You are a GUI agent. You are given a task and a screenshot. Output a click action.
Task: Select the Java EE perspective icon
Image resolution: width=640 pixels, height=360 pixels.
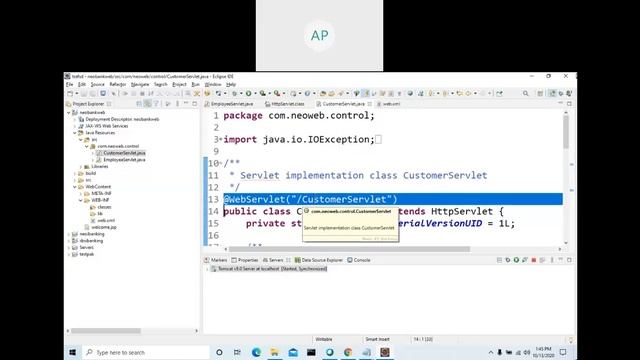click(x=552, y=93)
